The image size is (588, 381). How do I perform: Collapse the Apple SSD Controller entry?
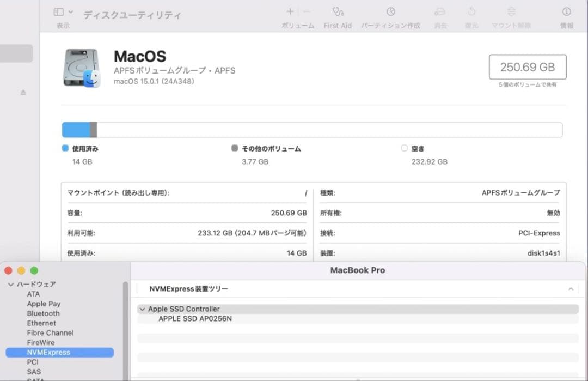click(143, 309)
